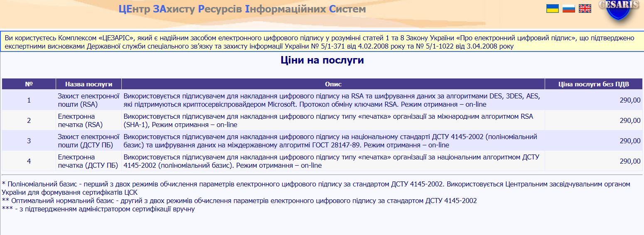Click the 'Ціни на послуги' page heading
This screenshot has height=235, width=644.
[322, 60]
